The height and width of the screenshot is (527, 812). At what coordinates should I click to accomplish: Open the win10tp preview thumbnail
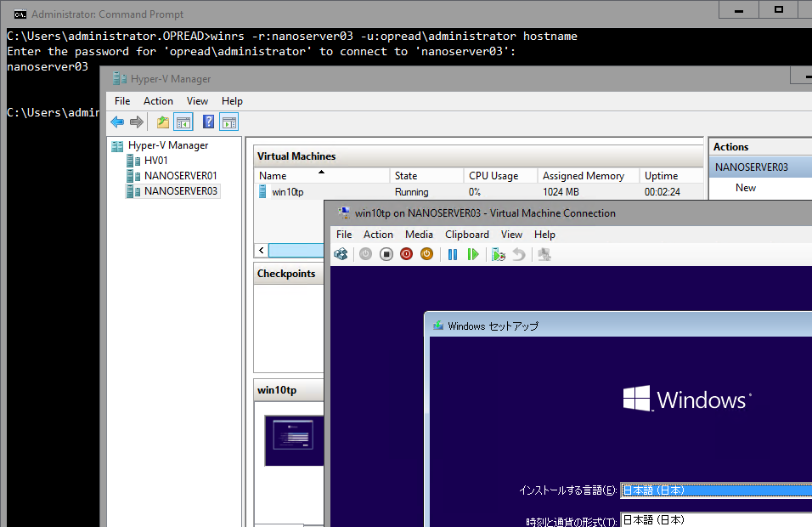pos(294,440)
